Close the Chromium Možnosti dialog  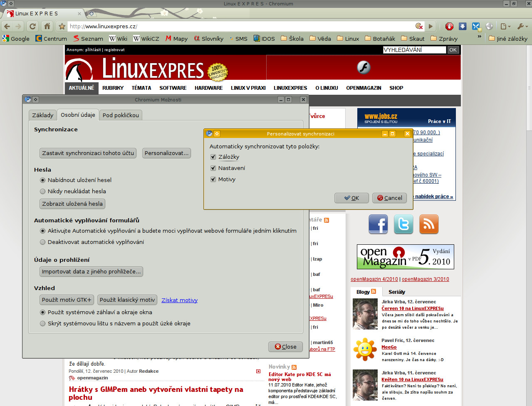[285, 347]
